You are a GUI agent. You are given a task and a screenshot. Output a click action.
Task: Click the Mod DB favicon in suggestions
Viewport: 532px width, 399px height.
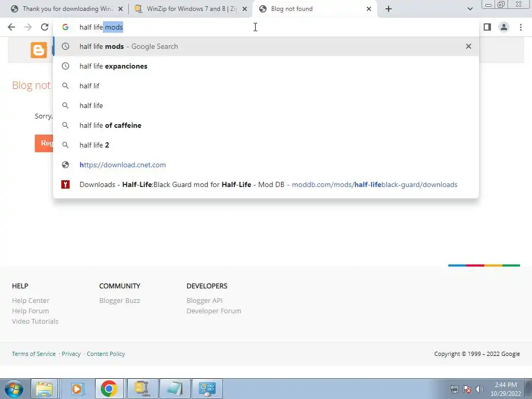coord(65,184)
